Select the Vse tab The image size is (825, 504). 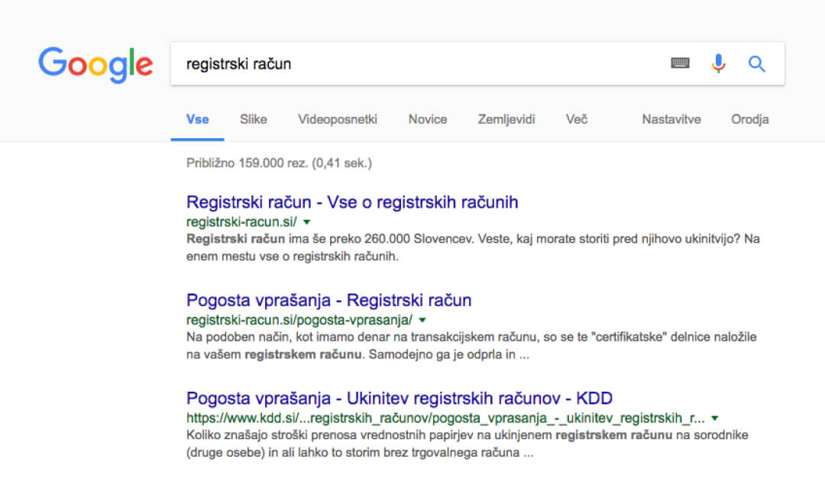(197, 119)
